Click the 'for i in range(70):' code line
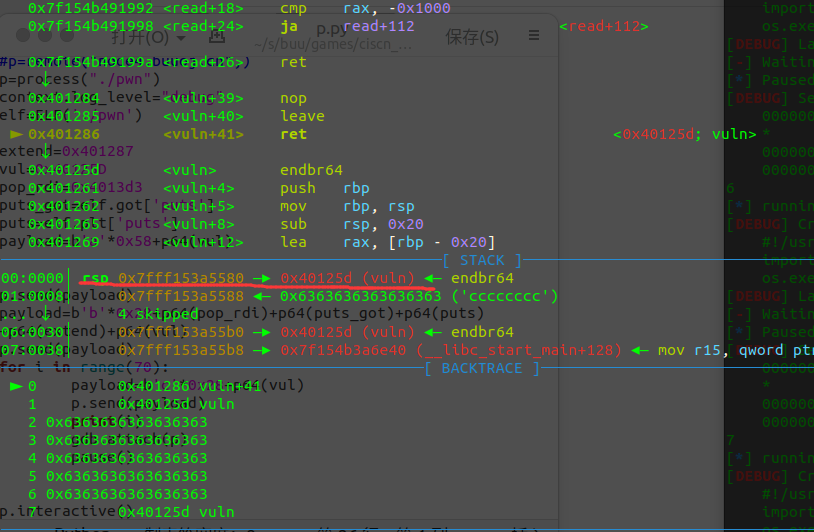Screen dimensions: 814x532 point(84,367)
